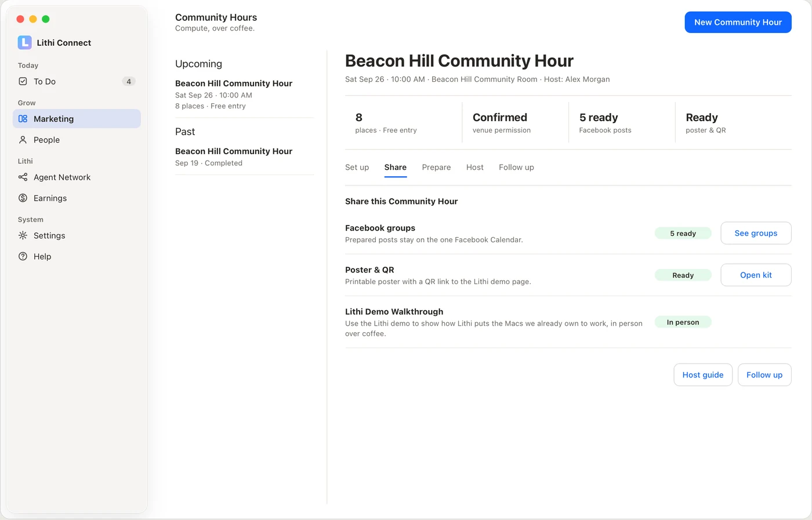Go to People section
The width and height of the screenshot is (812, 520).
pos(77,140)
